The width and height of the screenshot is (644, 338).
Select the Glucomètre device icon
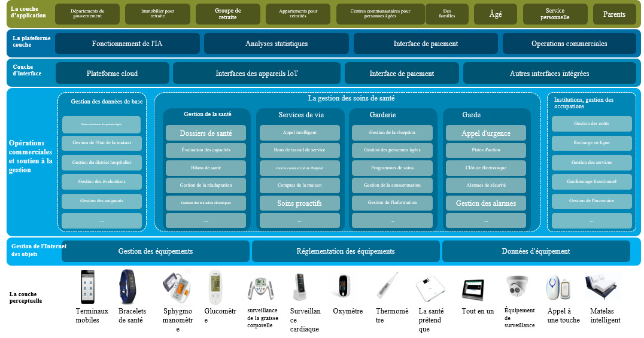215,288
